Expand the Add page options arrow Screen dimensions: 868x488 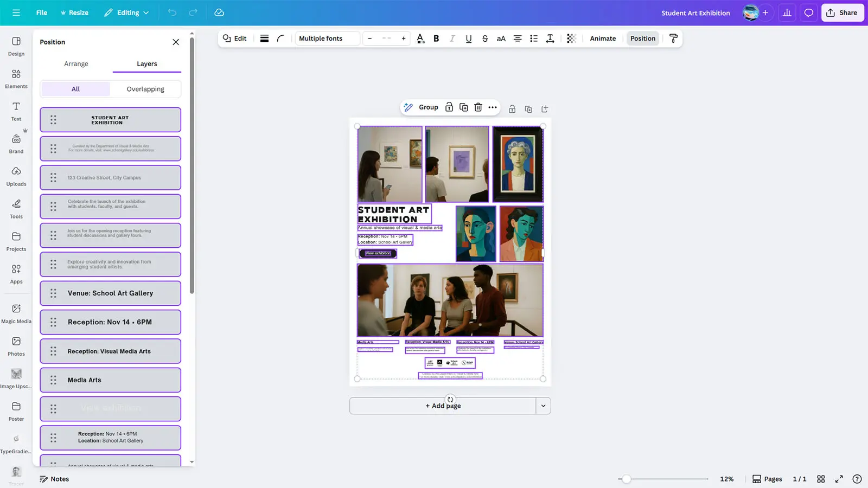(543, 406)
